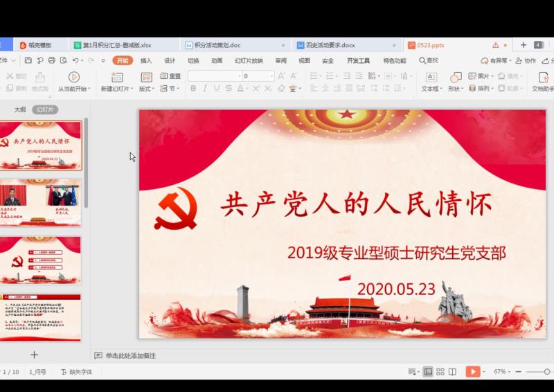Click the Undo arrow icon
The height and width of the screenshot is (392, 554).
click(75, 60)
